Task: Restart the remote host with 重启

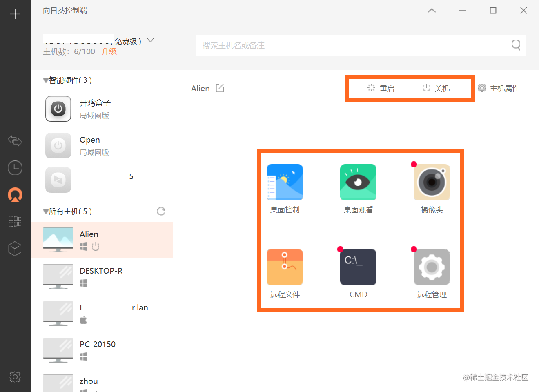Action: (x=381, y=88)
